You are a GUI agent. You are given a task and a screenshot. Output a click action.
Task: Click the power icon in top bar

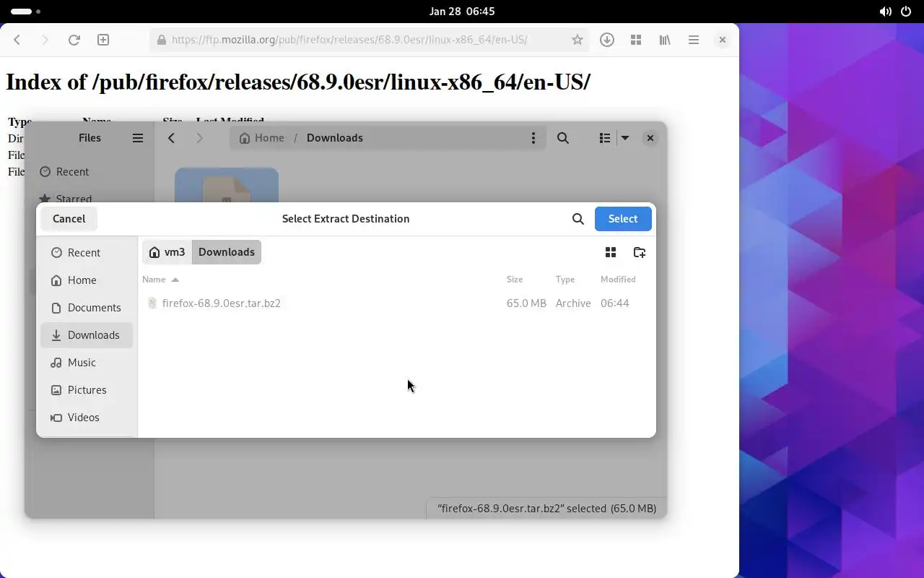click(x=906, y=12)
